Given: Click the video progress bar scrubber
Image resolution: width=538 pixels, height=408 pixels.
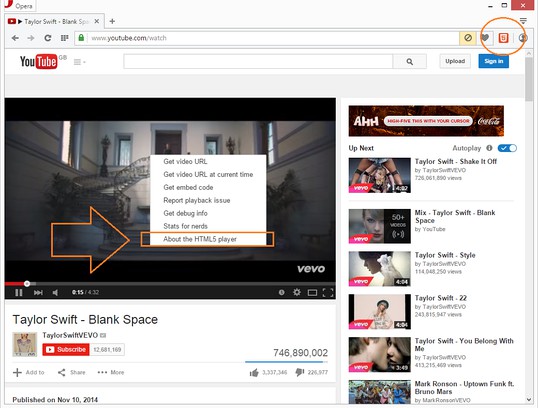Looking at the screenshot, I should point(27,283).
